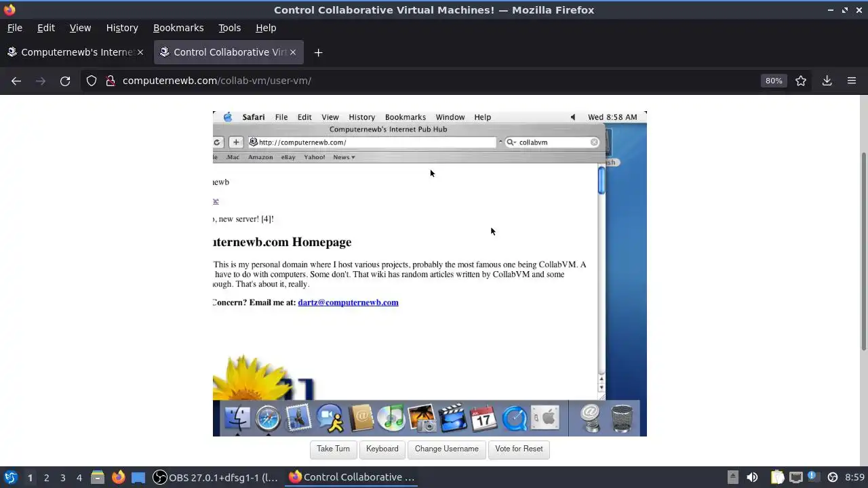The width and height of the screenshot is (868, 488).
Task: Open iCal calendar dock icon
Action: (484, 418)
